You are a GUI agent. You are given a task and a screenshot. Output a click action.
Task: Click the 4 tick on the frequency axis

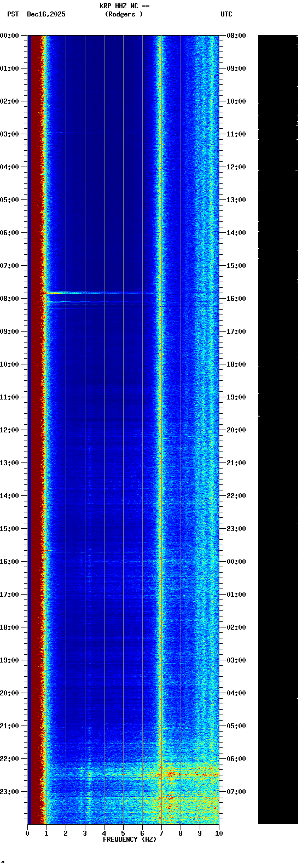[104, 833]
